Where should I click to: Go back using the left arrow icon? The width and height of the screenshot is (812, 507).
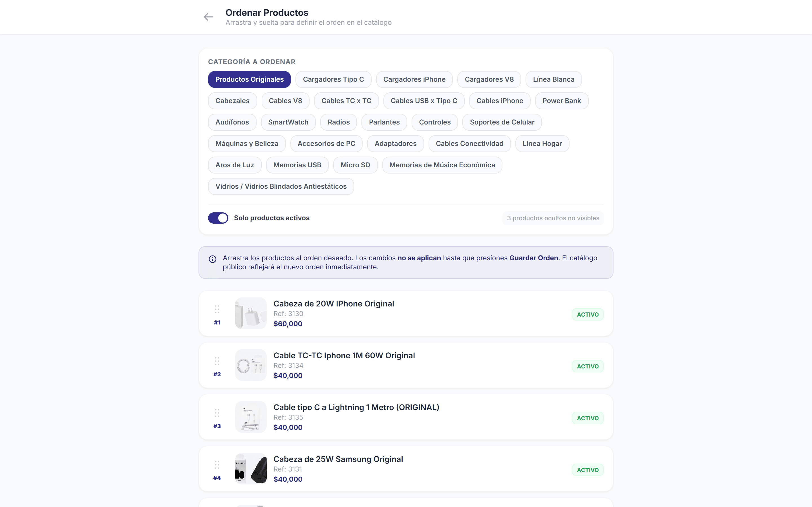(208, 17)
